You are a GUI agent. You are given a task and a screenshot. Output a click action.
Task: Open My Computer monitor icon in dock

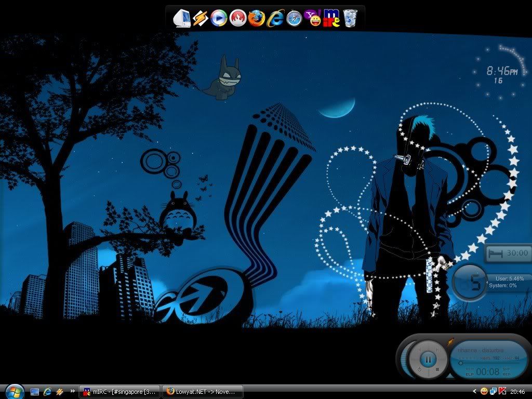[181, 19]
